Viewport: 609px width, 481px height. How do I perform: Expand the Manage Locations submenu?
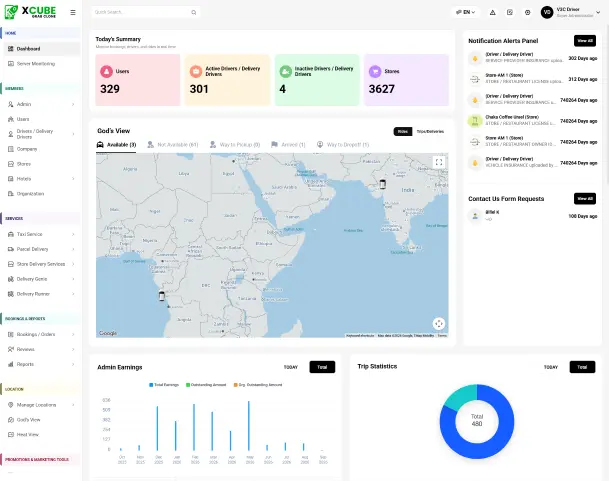[x=73, y=405]
